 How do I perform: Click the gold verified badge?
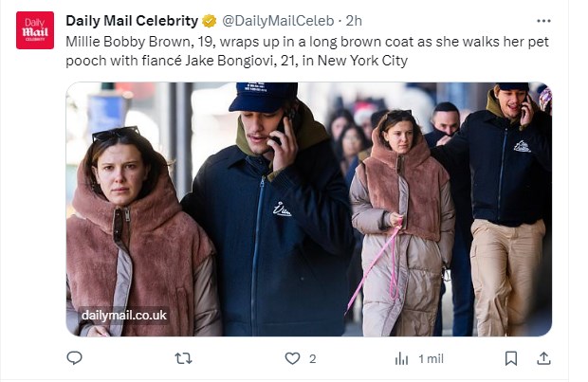pos(210,21)
